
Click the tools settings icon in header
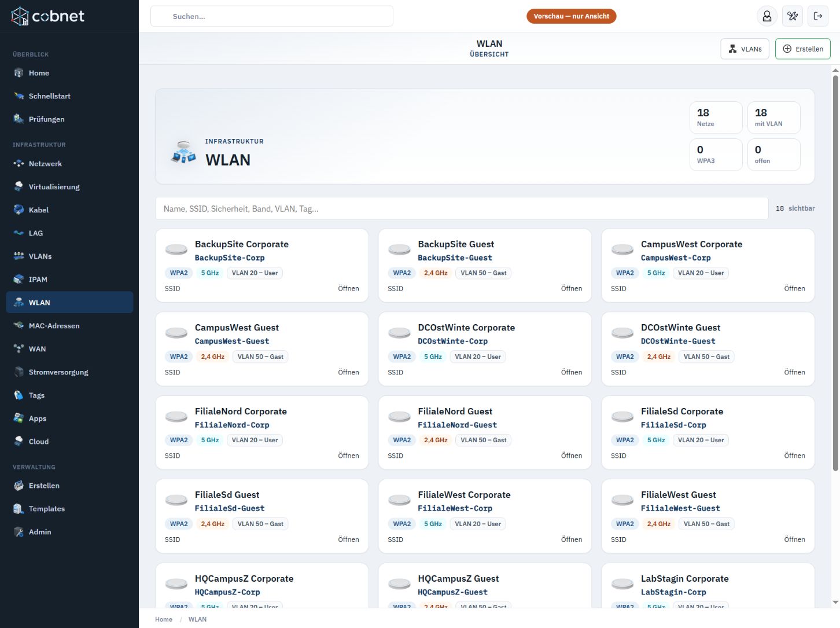(793, 16)
